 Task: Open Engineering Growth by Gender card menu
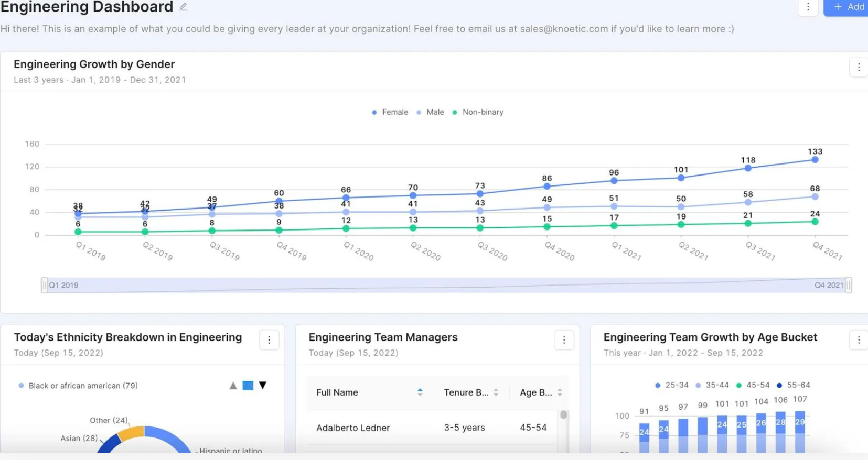859,67
